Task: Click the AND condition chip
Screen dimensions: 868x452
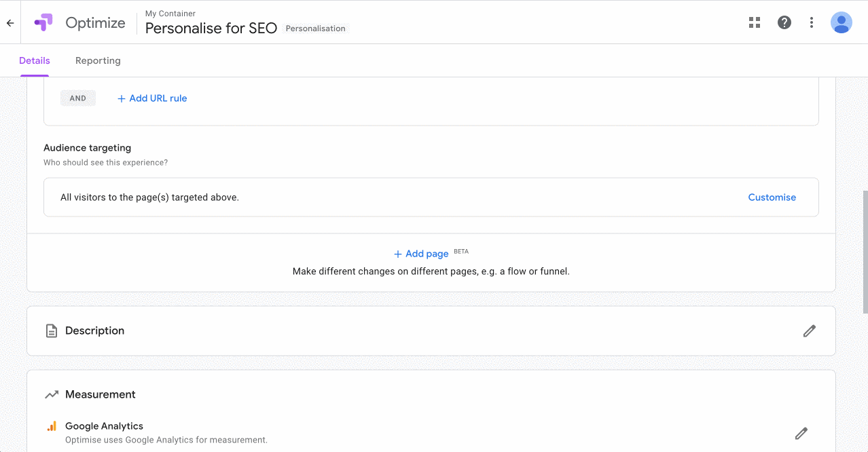Action: (77, 98)
